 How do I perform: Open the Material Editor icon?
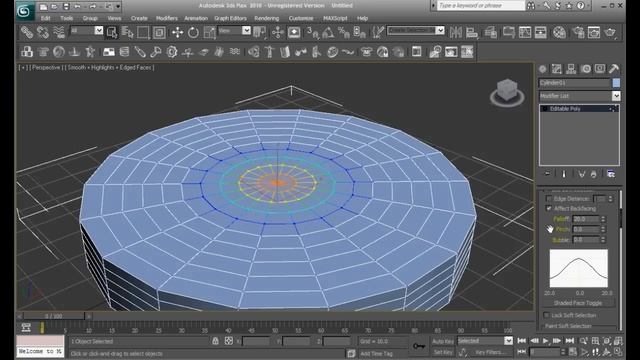pyautogui.click(x=560, y=32)
